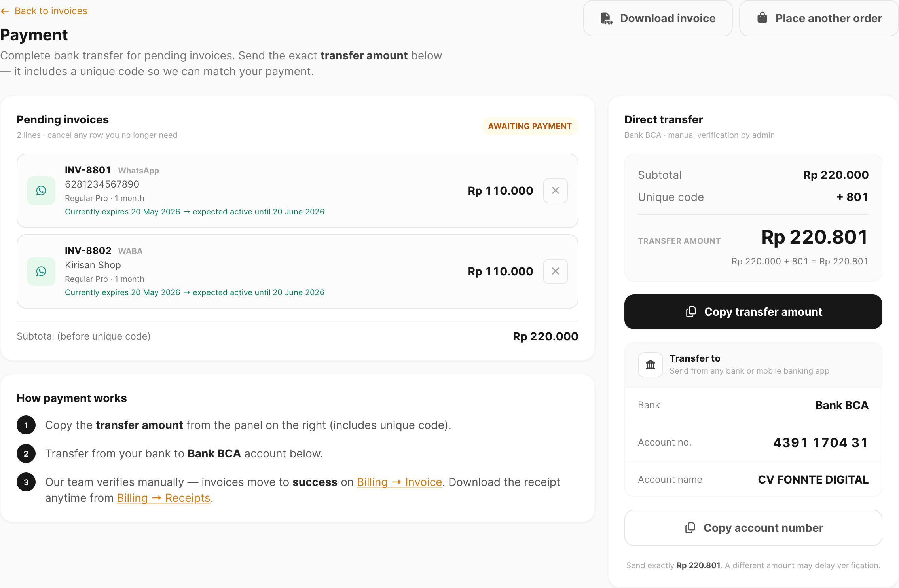Select the INV-8802 invoice number

point(88,251)
